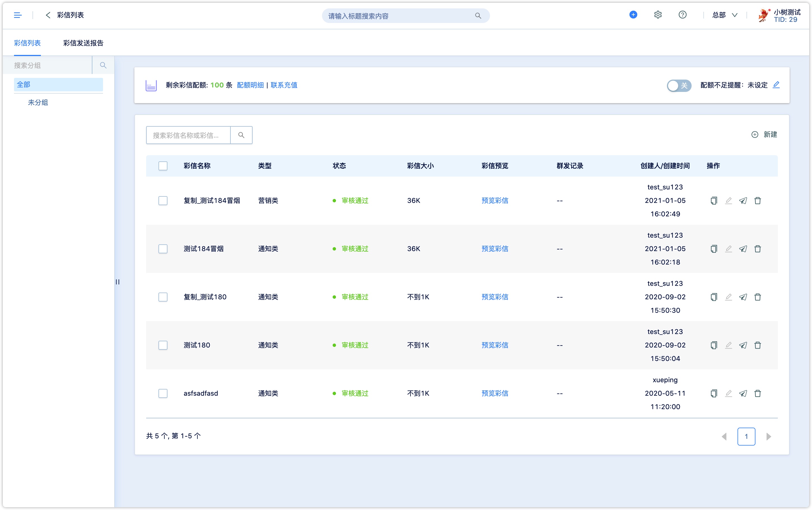Switch to 彩信列表 tab
Viewport: 812px width, 510px height.
coord(27,43)
